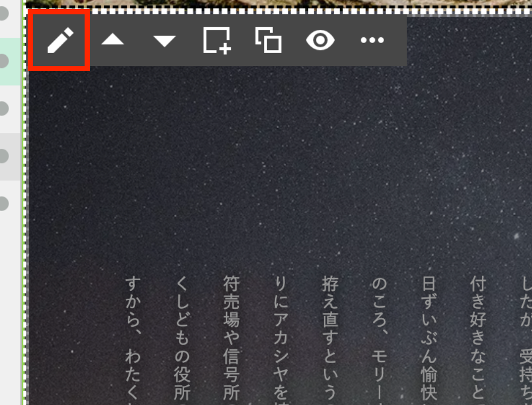Click the bottommost gray dot in the sidebar

(3, 204)
